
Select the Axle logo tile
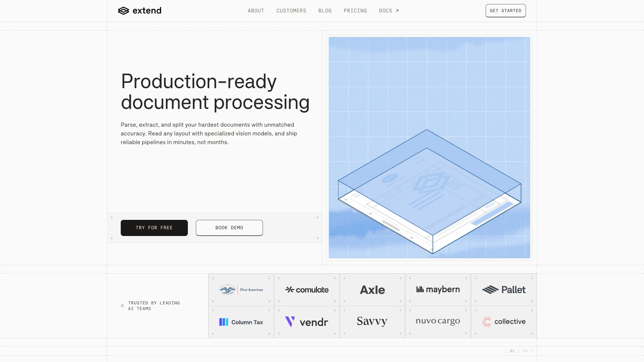[x=372, y=290]
